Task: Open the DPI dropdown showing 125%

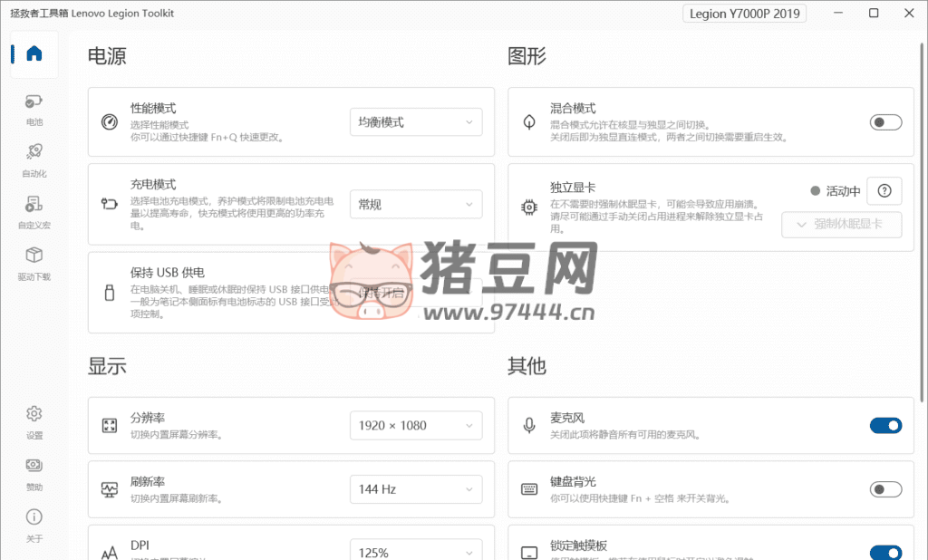Action: coord(416,551)
